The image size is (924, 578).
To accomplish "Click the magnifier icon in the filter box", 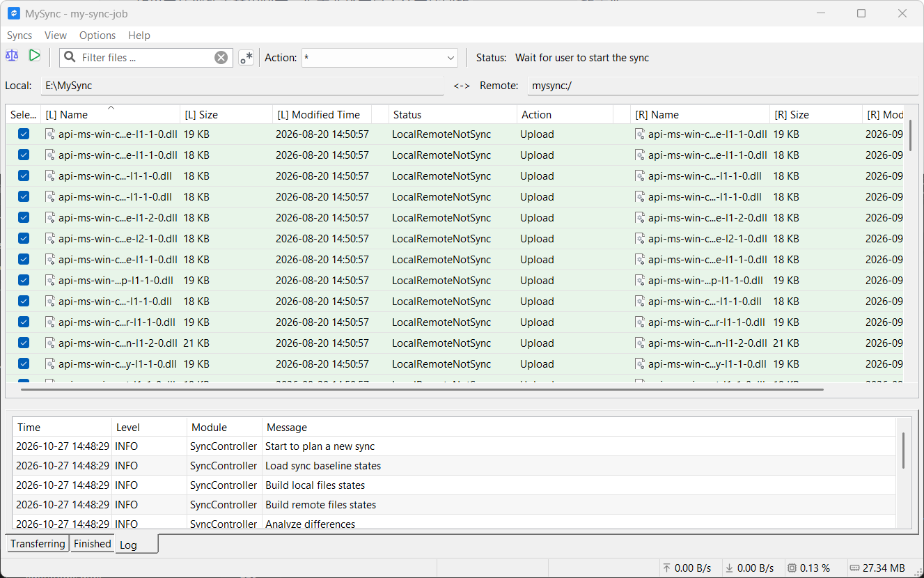I will (x=70, y=57).
